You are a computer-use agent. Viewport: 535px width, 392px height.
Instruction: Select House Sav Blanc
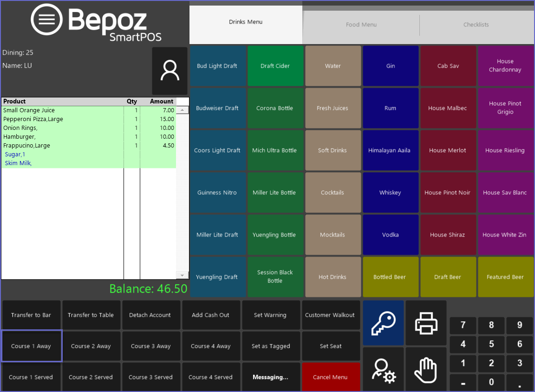click(506, 193)
